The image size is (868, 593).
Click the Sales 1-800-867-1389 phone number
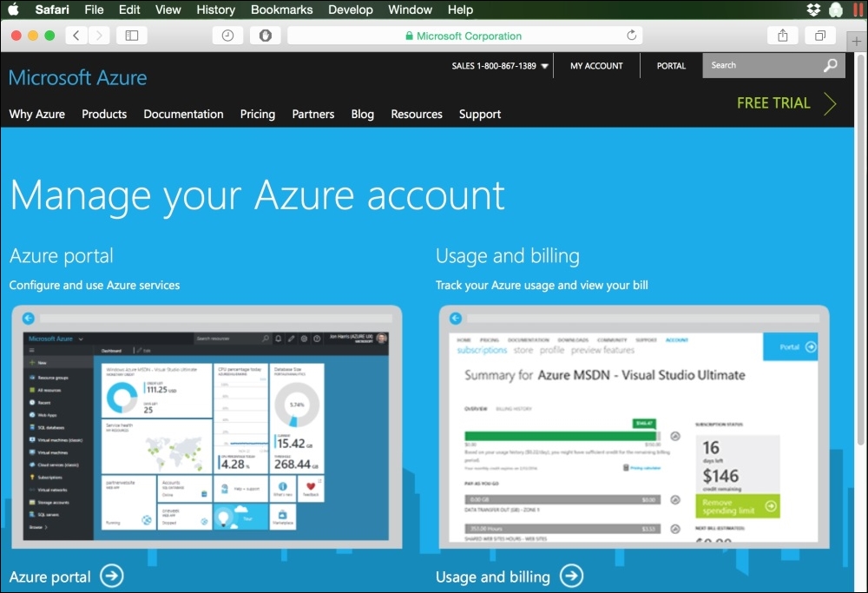click(494, 66)
